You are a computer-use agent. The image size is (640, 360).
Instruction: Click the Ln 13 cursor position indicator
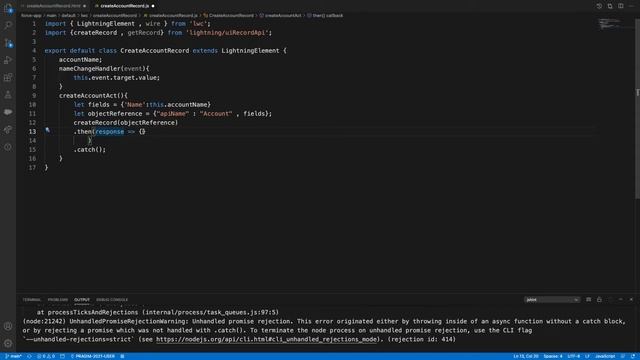click(526, 356)
